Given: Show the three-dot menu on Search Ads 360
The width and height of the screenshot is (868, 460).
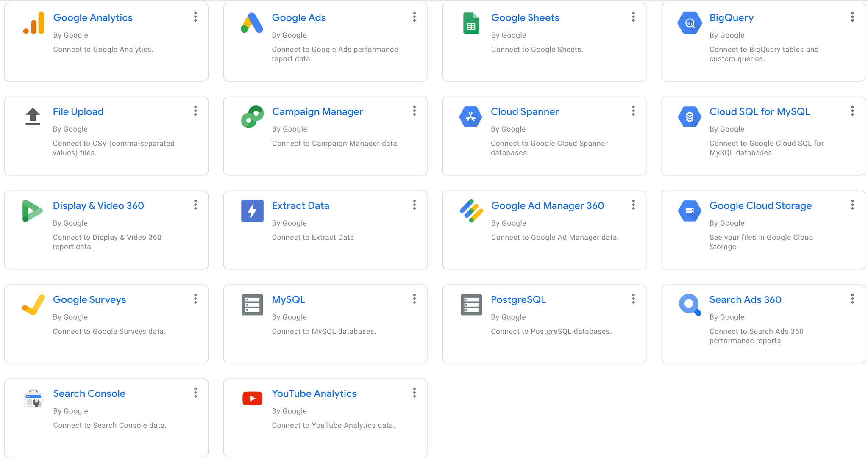Looking at the screenshot, I should tap(852, 299).
